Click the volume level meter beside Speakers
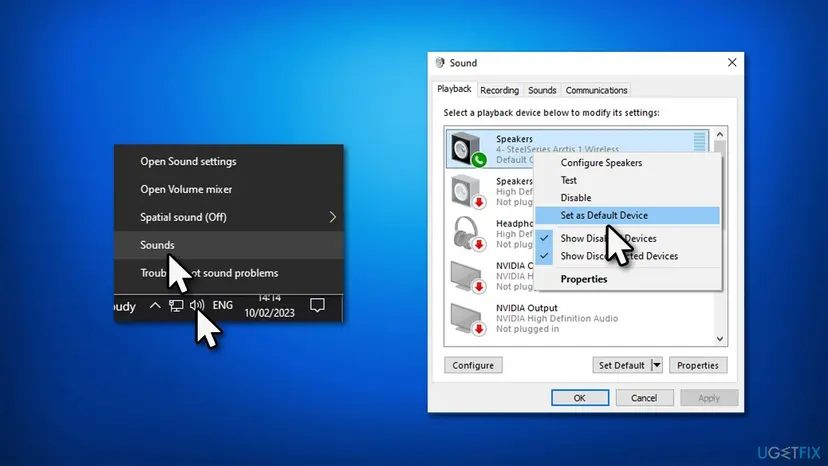Image resolution: width=828 pixels, height=466 pixels. point(699,142)
